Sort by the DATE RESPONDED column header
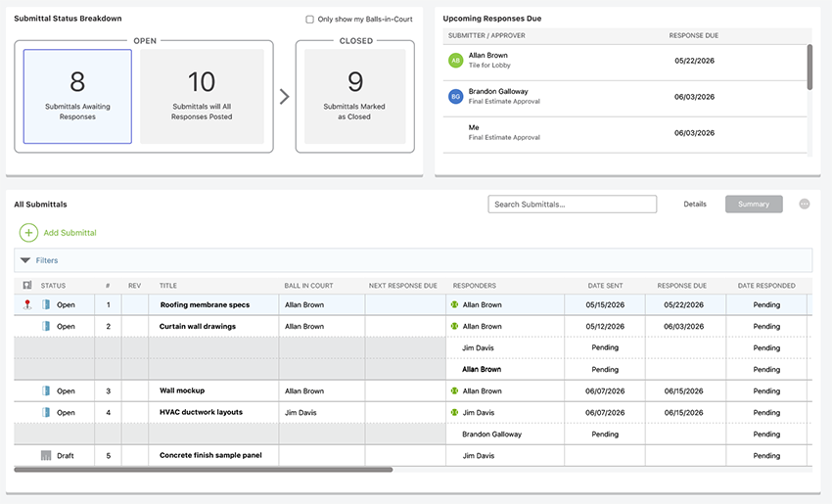This screenshot has height=504, width=832. tap(766, 286)
